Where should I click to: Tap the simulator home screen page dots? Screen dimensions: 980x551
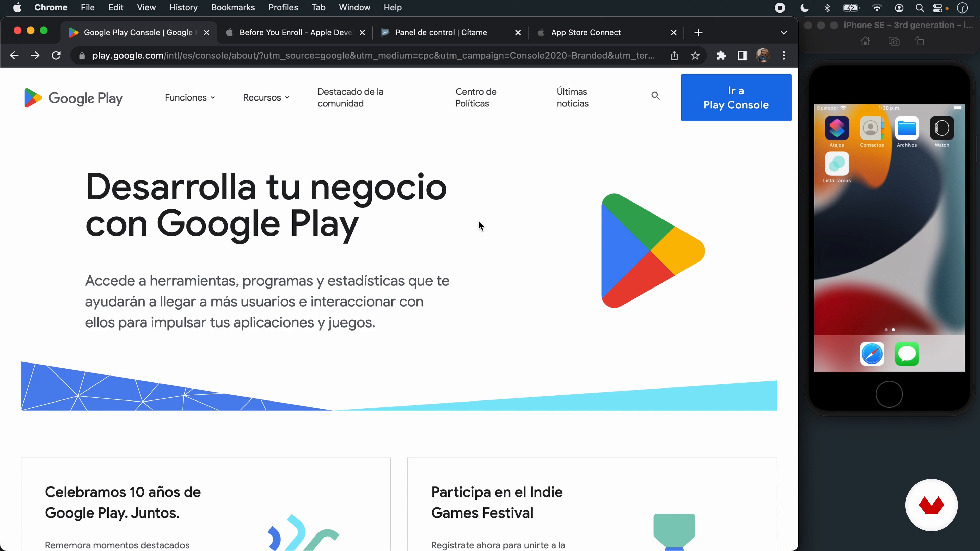point(889,330)
